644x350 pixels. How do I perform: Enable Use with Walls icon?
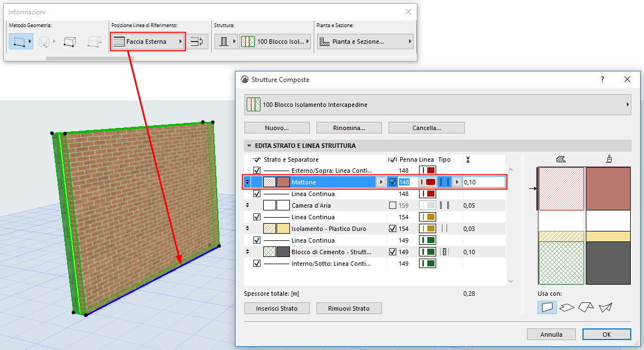tap(547, 307)
